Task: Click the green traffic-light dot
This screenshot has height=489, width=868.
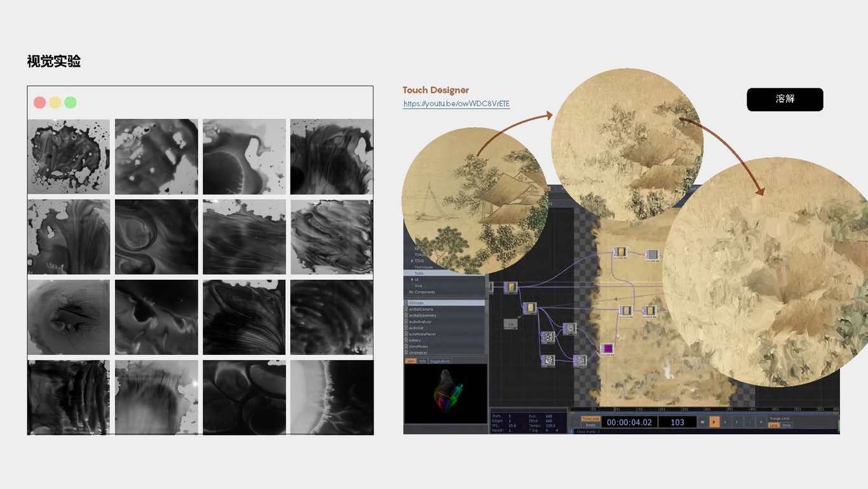Action: click(70, 102)
